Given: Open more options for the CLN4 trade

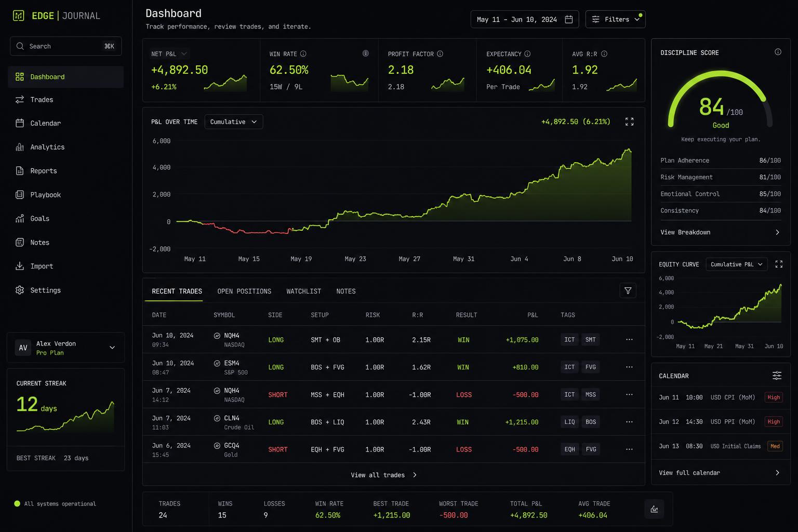Looking at the screenshot, I should (x=629, y=422).
